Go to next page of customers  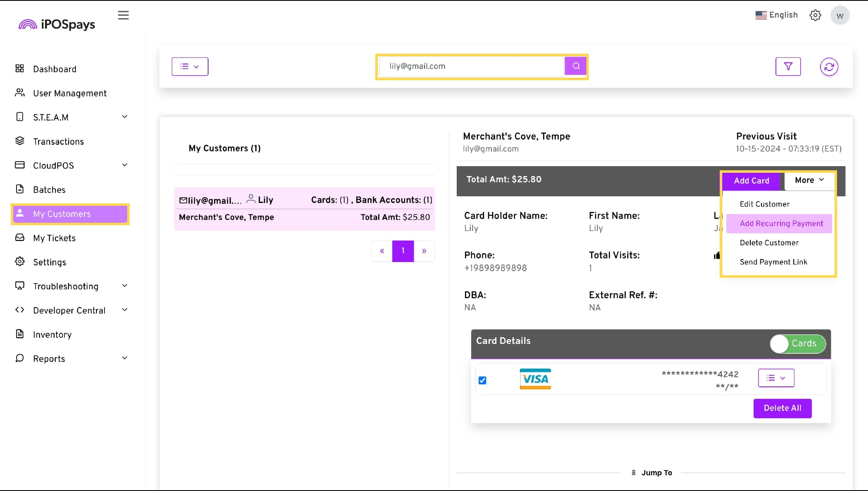point(424,251)
